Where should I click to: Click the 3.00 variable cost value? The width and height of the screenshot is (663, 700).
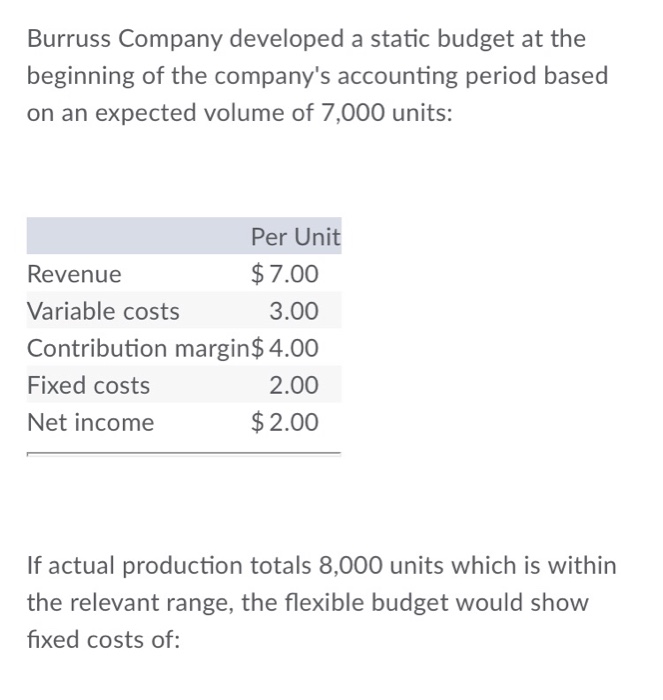click(x=294, y=311)
